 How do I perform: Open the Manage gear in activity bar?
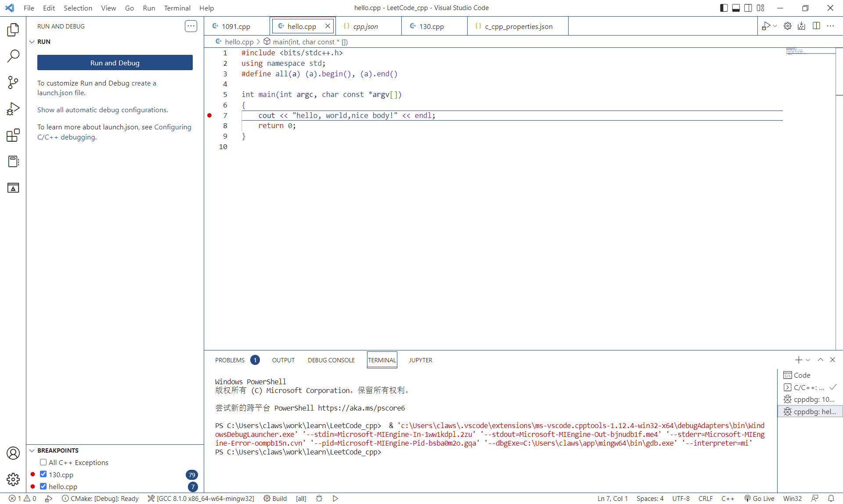pyautogui.click(x=13, y=479)
